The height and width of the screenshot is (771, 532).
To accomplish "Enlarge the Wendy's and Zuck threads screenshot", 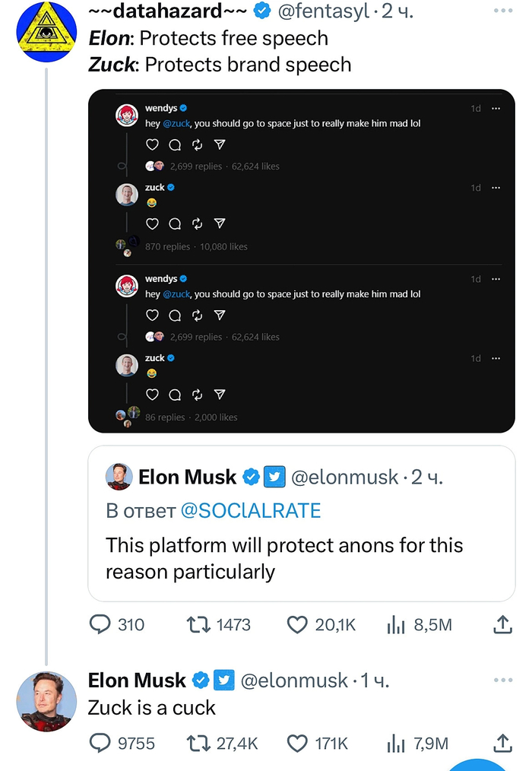I will point(302,261).
